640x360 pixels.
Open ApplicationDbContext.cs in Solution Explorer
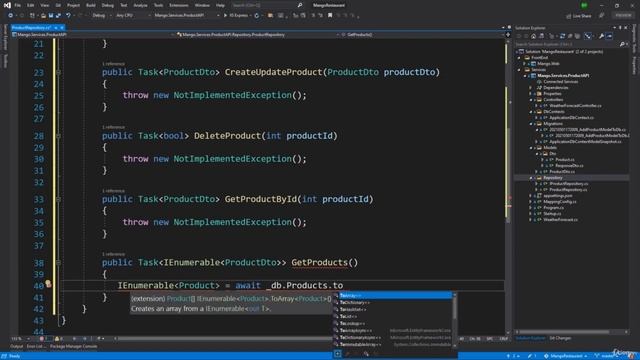[571, 118]
